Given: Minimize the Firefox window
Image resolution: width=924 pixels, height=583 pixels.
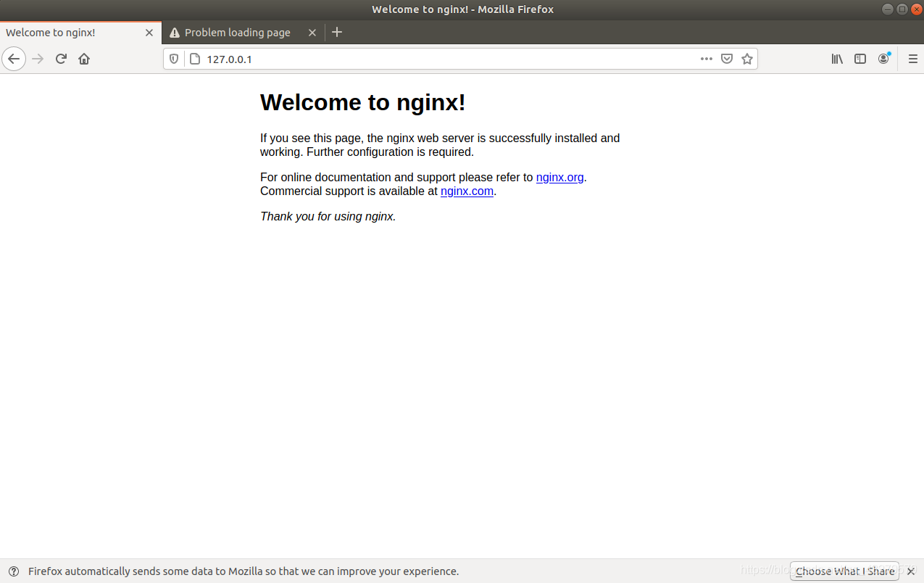Looking at the screenshot, I should point(888,9).
